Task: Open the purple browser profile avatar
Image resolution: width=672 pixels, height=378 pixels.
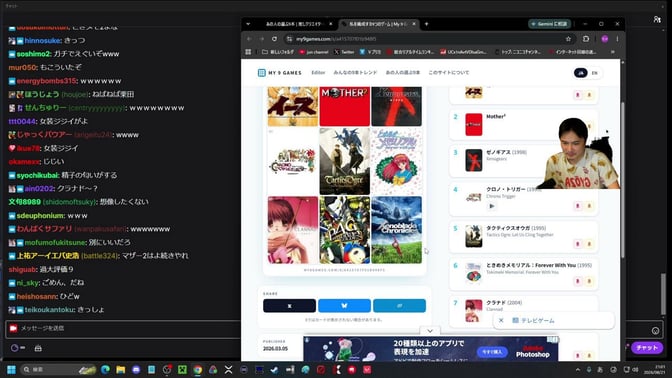Action: (x=605, y=39)
